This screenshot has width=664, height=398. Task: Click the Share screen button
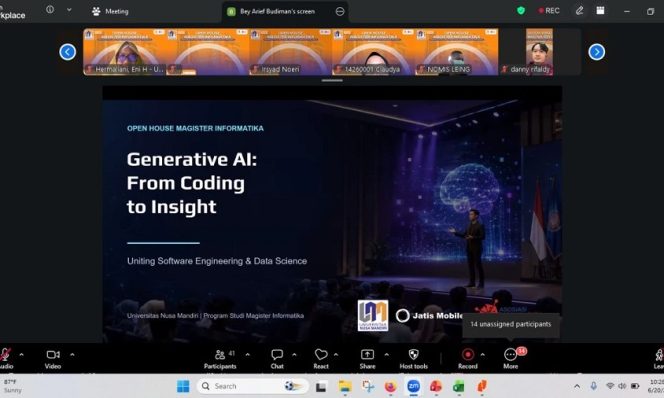pyautogui.click(x=367, y=359)
